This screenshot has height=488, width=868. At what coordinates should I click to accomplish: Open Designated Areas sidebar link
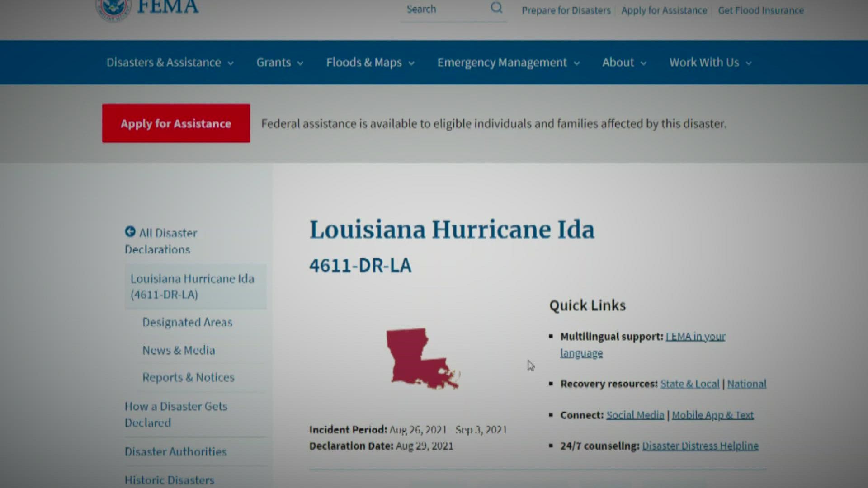point(187,322)
